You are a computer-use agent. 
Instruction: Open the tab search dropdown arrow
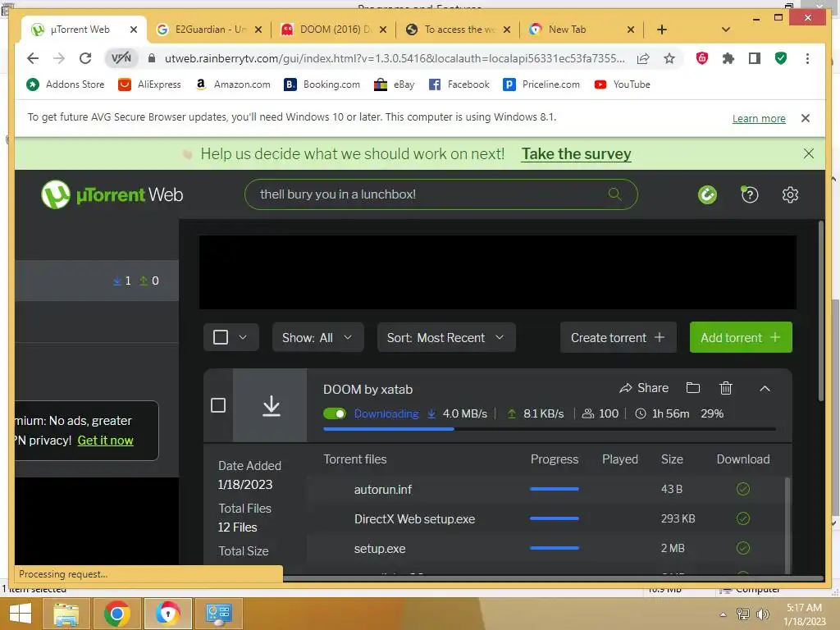[726, 30]
